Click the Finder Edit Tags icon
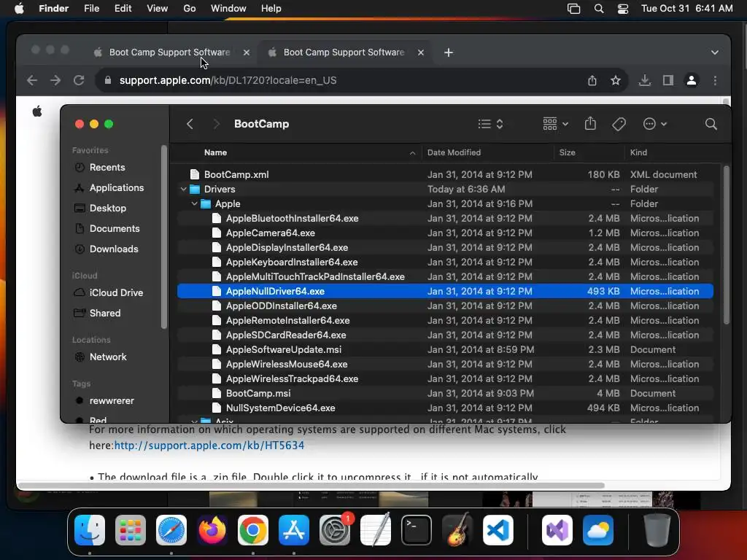This screenshot has width=747, height=560. [619, 124]
